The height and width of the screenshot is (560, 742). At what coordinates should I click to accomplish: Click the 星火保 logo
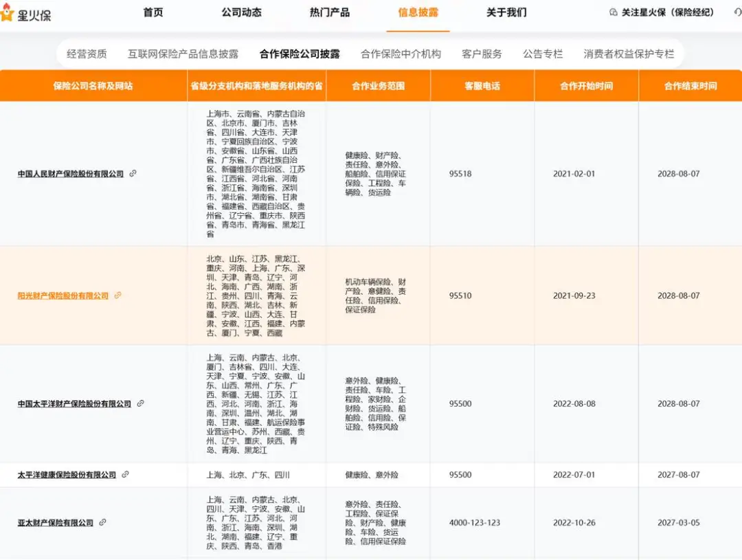coord(25,13)
